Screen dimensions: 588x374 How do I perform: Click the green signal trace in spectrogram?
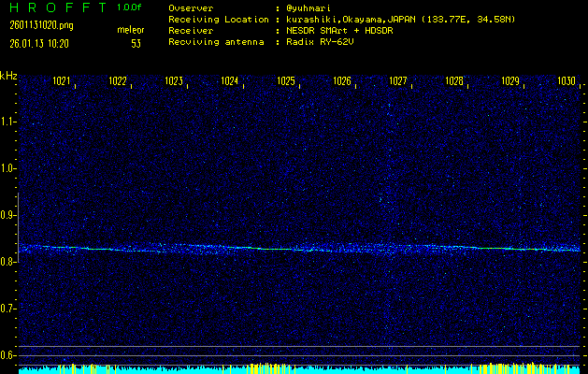coord(280,249)
